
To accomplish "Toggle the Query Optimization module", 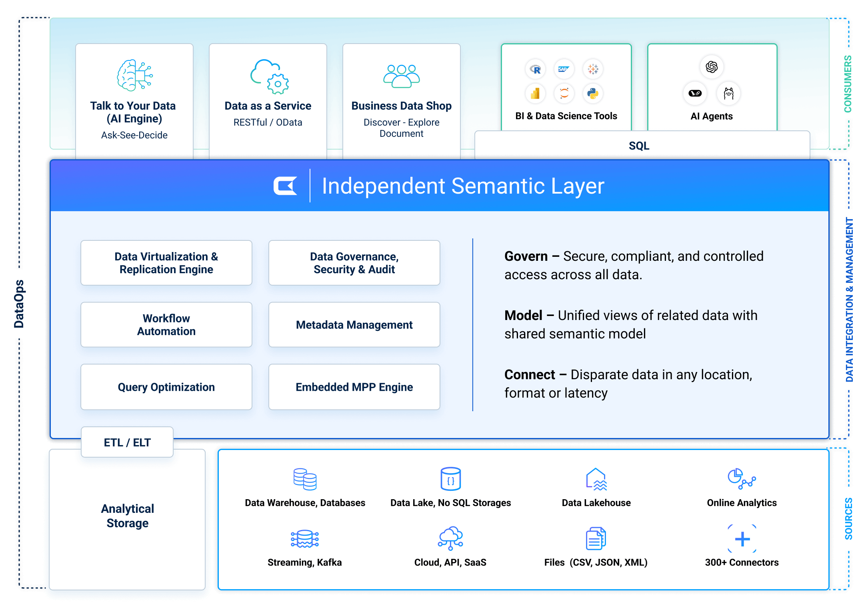I will 166,387.
